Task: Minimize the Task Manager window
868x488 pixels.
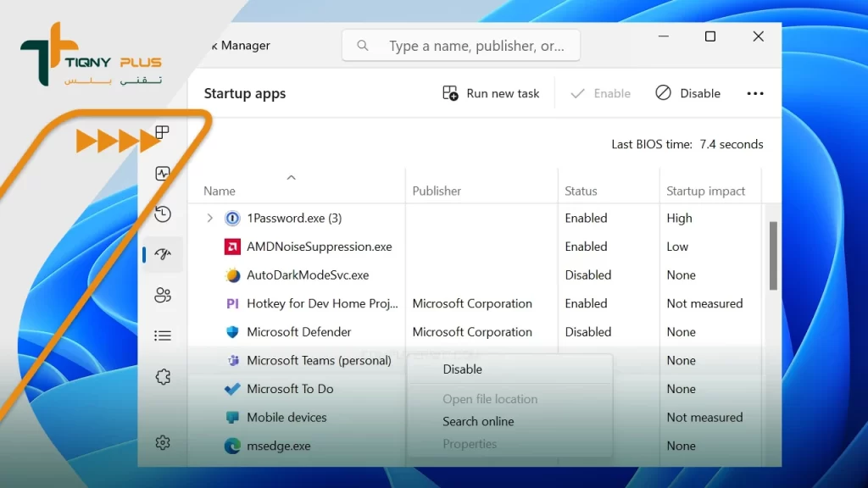Action: (663, 36)
